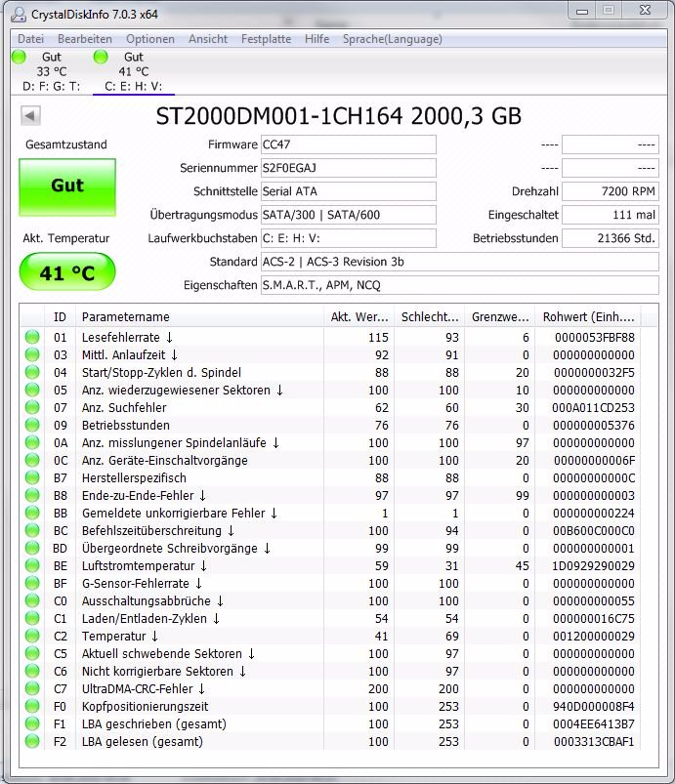Click the ID column header
The height and width of the screenshot is (784, 675).
[60, 317]
